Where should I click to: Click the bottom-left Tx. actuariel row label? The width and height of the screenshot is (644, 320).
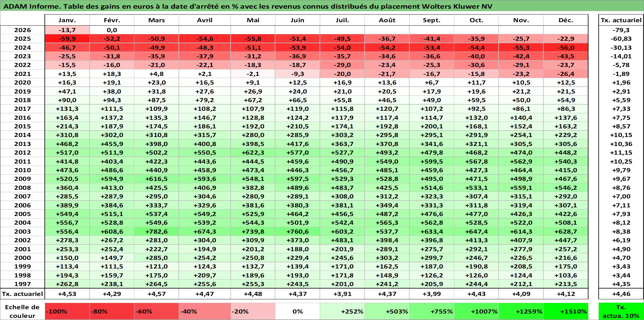pyautogui.click(x=23, y=294)
